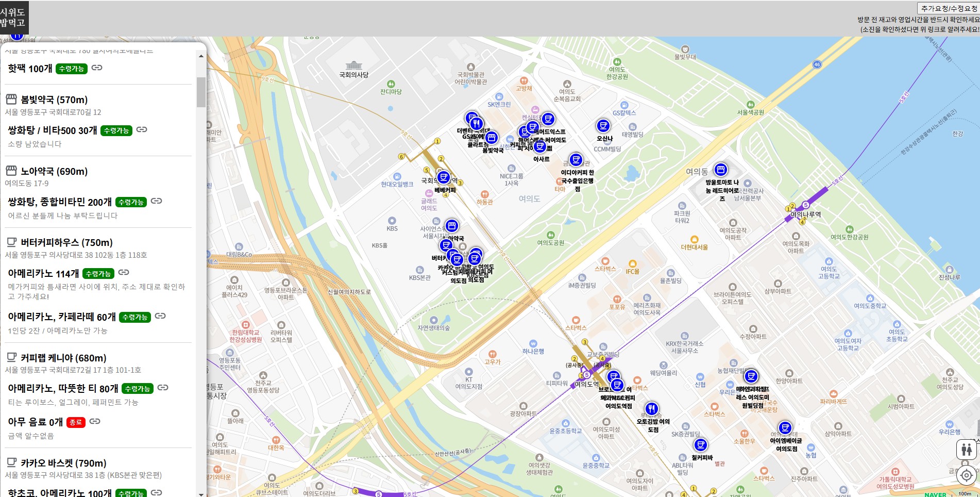Open the link icon beside 쌍화탕 / 비타500 30개

[142, 129]
